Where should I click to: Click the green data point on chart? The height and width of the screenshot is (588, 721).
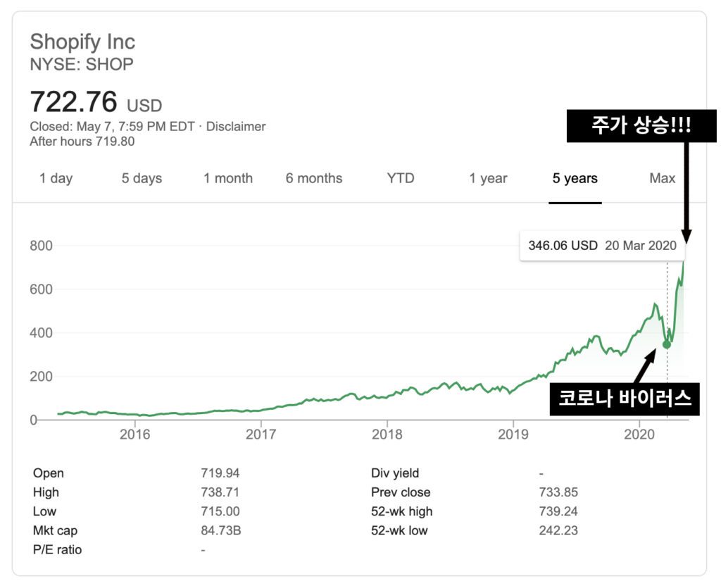(x=667, y=344)
